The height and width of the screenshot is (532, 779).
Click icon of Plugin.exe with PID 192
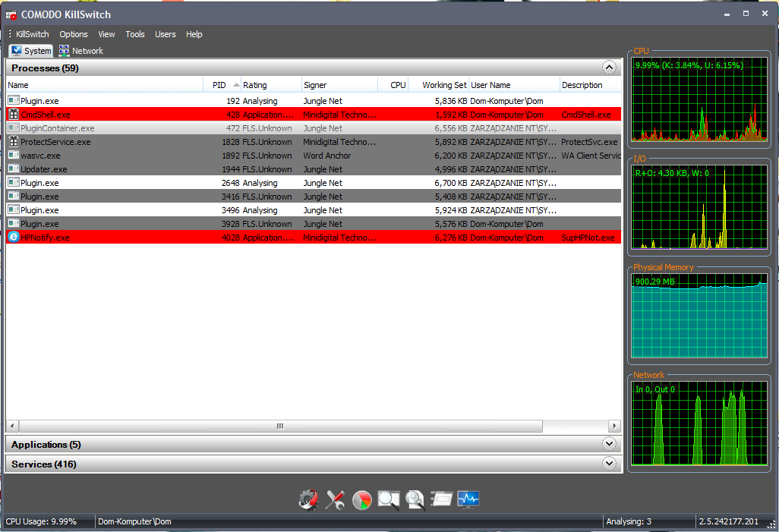14,100
